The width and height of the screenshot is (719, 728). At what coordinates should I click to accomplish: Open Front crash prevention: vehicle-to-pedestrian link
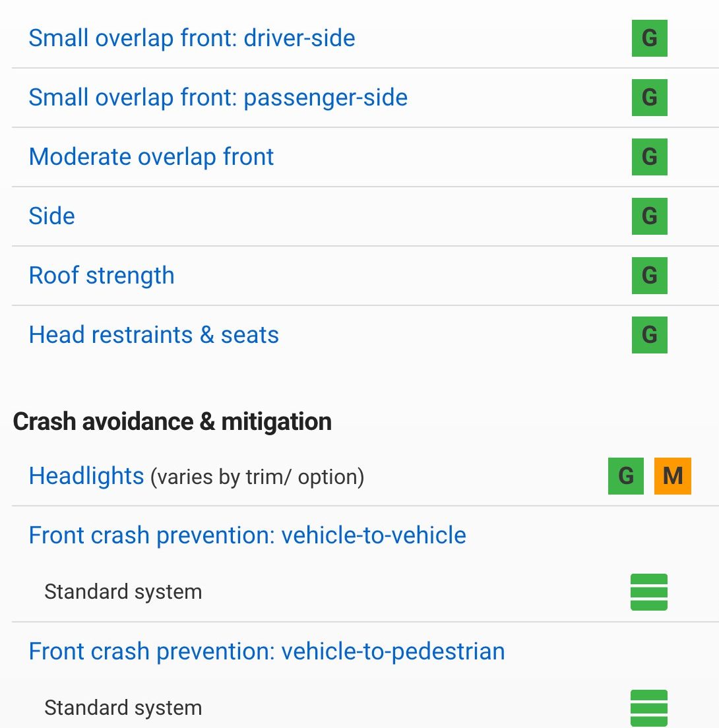267,652
